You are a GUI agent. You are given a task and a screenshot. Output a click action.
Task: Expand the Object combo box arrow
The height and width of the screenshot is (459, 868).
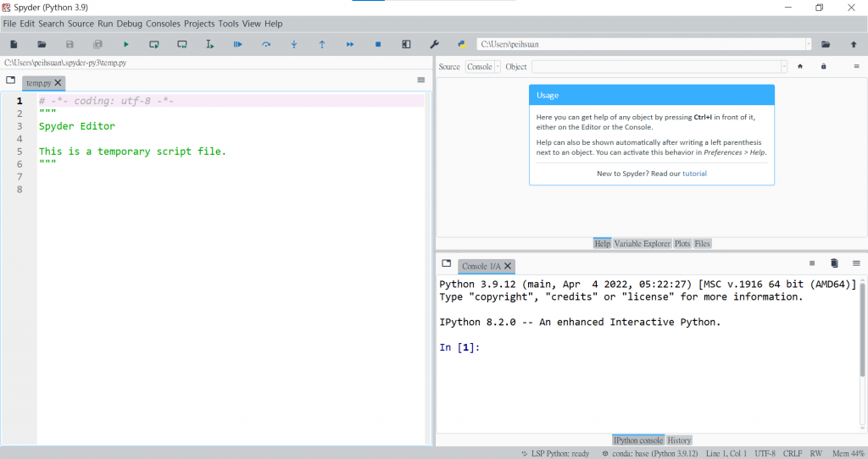pyautogui.click(x=784, y=67)
